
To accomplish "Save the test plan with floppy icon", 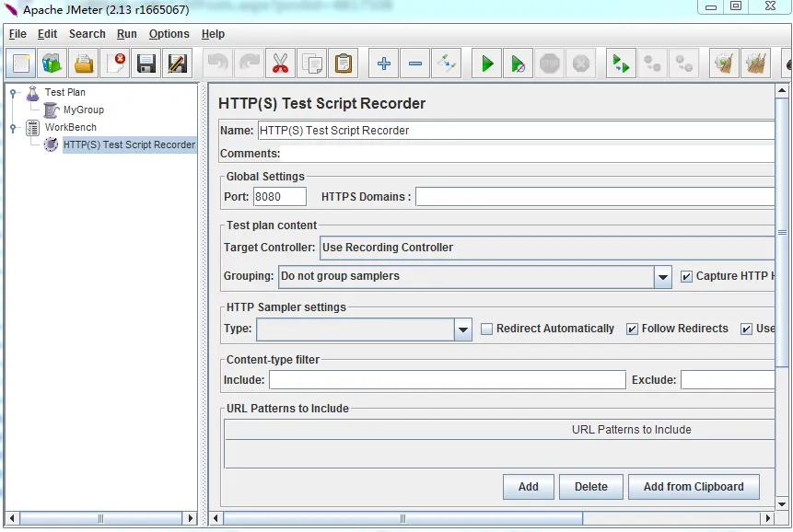I will [146, 64].
